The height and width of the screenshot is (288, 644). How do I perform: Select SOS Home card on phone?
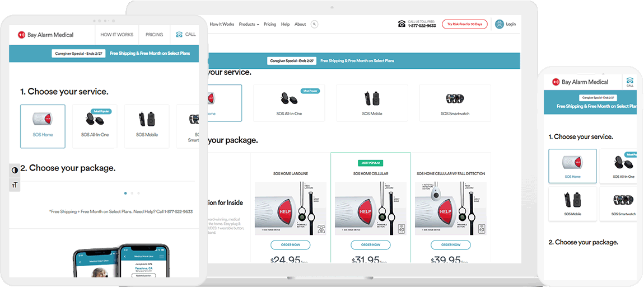click(x=572, y=166)
